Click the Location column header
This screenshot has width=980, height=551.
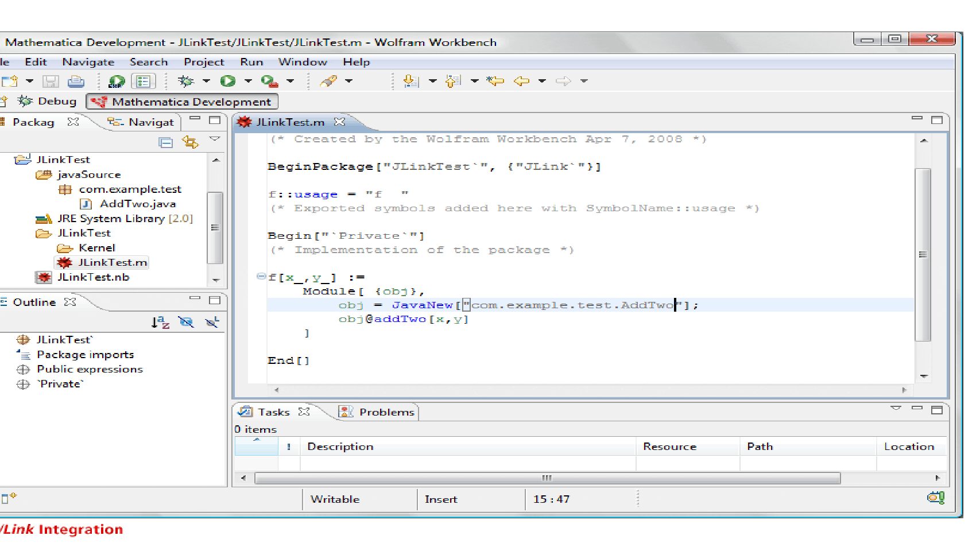(x=911, y=446)
